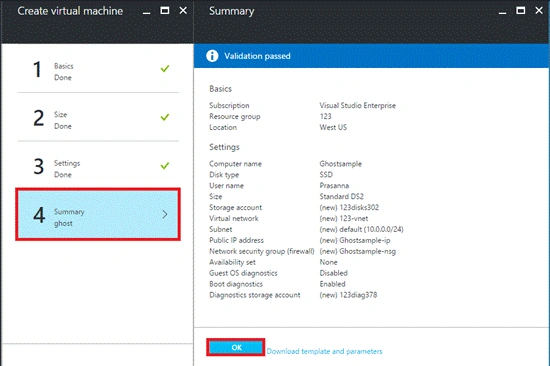Maximize the Summary blade
This screenshot has height=366, width=550.
click(521, 11)
